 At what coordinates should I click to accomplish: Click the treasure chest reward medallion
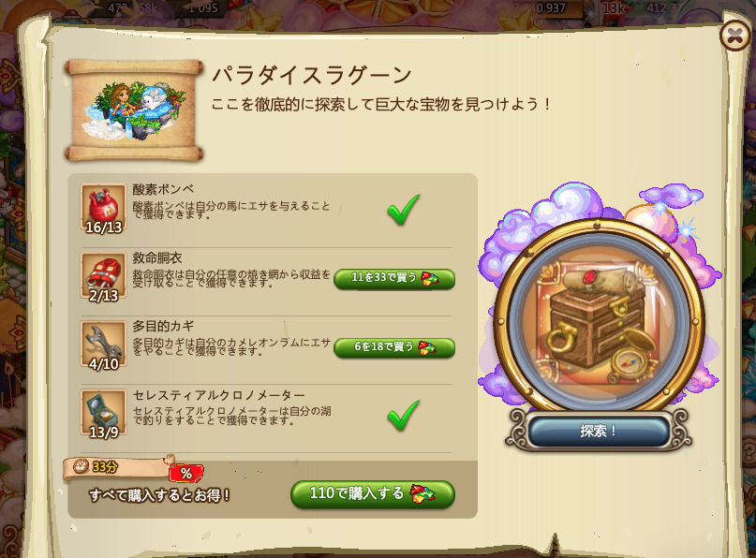click(598, 320)
